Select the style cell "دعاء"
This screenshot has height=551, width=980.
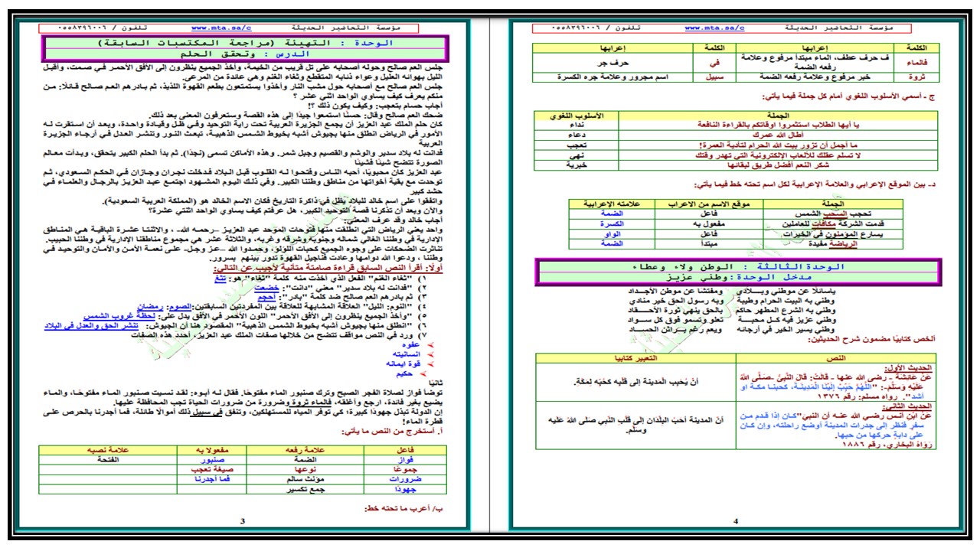click(577, 135)
